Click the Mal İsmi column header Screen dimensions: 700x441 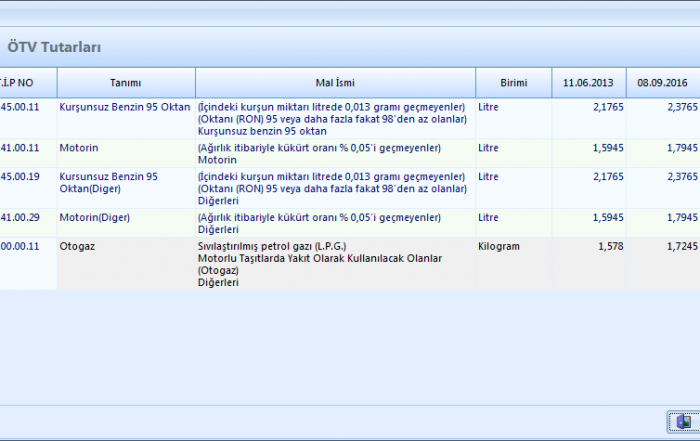[334, 82]
